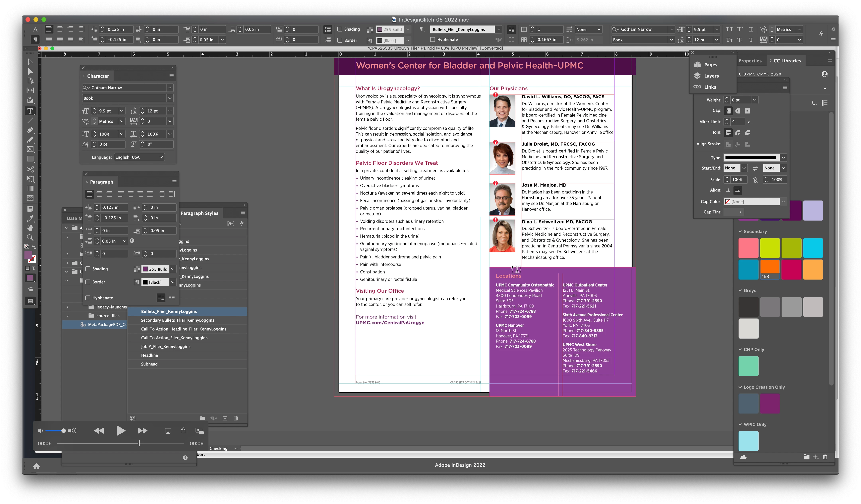Select the Subhead paragraph style

point(149,364)
